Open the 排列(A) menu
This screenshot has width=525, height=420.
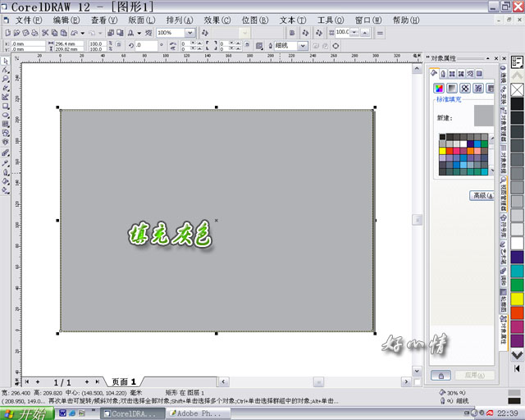click(180, 21)
